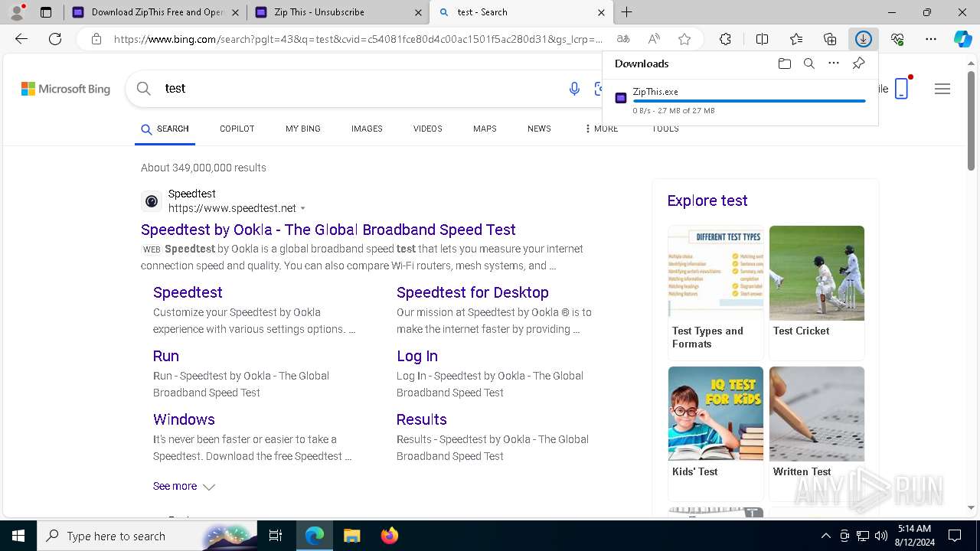
Task: Open the Speedtest sitelink
Action: click(x=188, y=292)
